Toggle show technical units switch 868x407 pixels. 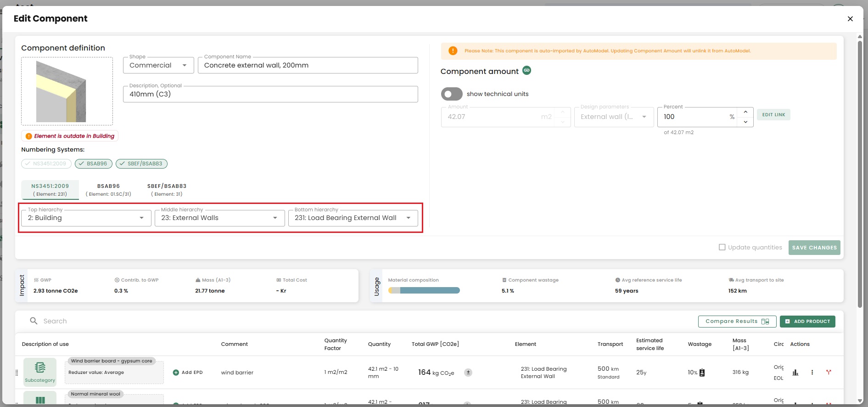point(452,94)
